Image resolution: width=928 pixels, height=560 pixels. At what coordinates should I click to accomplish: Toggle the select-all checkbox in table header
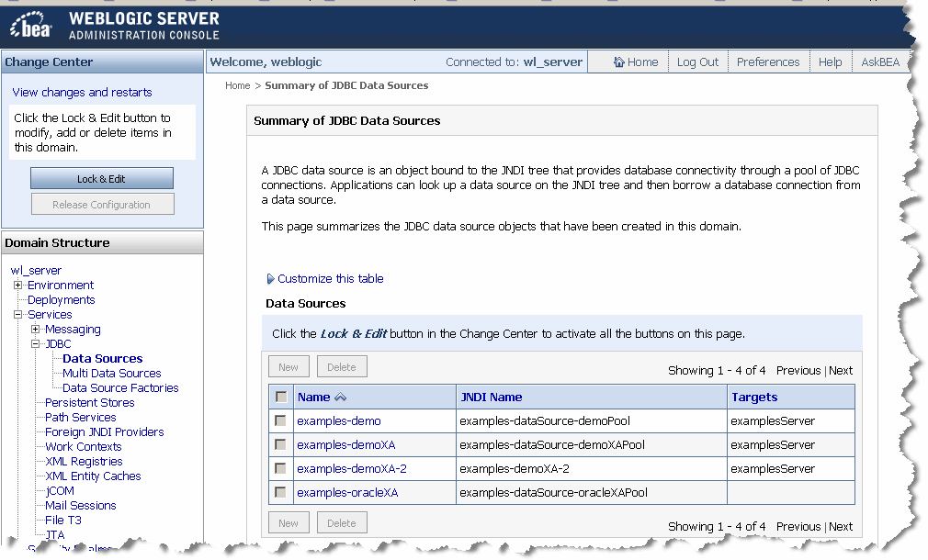click(282, 395)
